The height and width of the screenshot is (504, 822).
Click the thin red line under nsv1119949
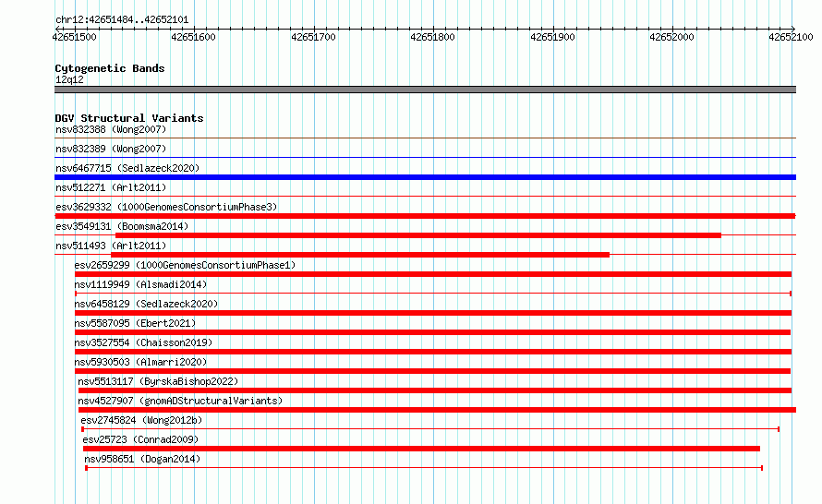click(433, 294)
